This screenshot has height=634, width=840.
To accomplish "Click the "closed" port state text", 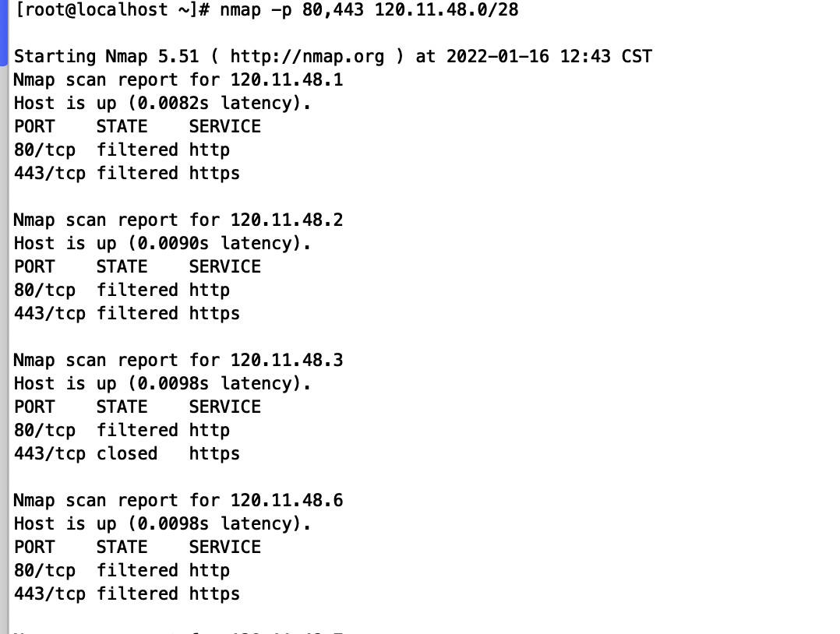I will [x=127, y=453].
